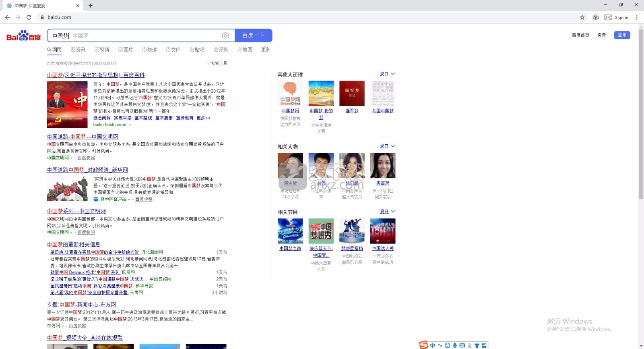Toggle Chinese/English mode 中 on IME bar

433,345
